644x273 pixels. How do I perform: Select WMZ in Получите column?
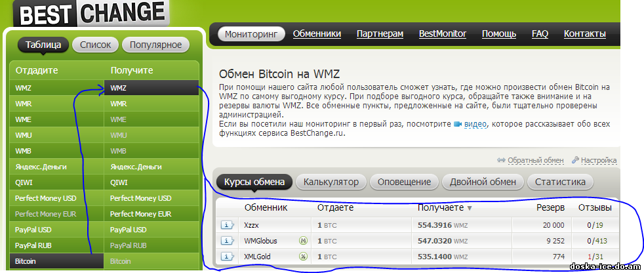(x=151, y=88)
